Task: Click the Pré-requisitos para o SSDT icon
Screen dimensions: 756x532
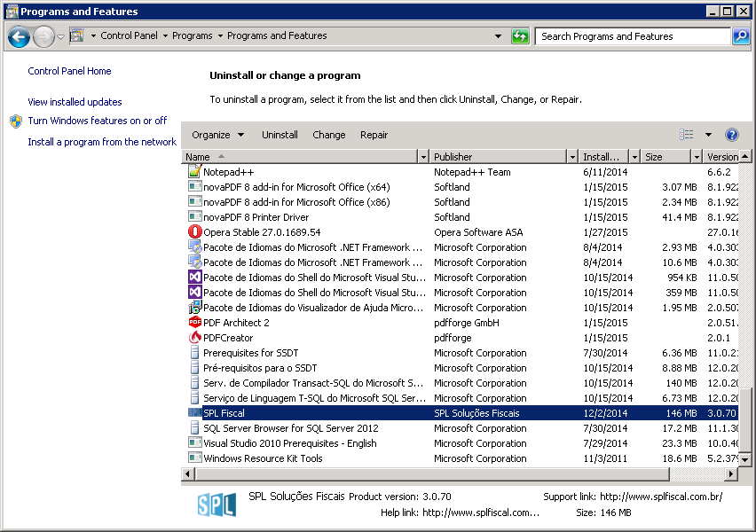Action: coord(195,367)
